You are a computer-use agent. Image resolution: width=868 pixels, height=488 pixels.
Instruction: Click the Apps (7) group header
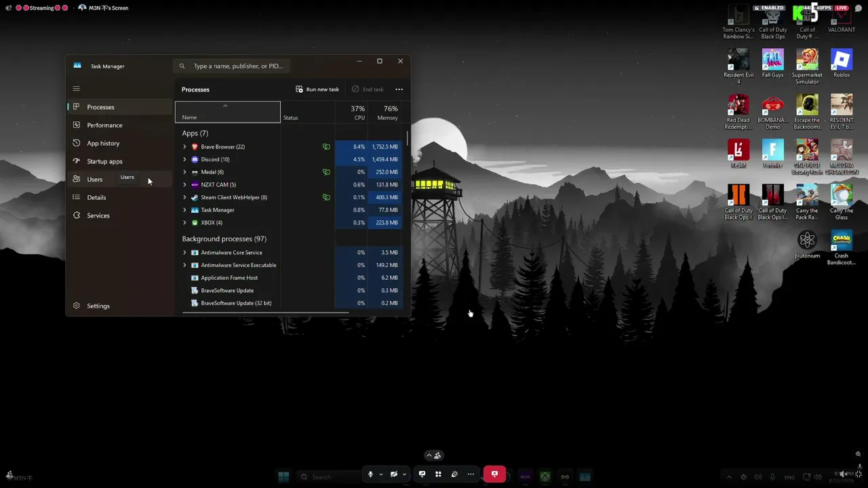click(195, 134)
